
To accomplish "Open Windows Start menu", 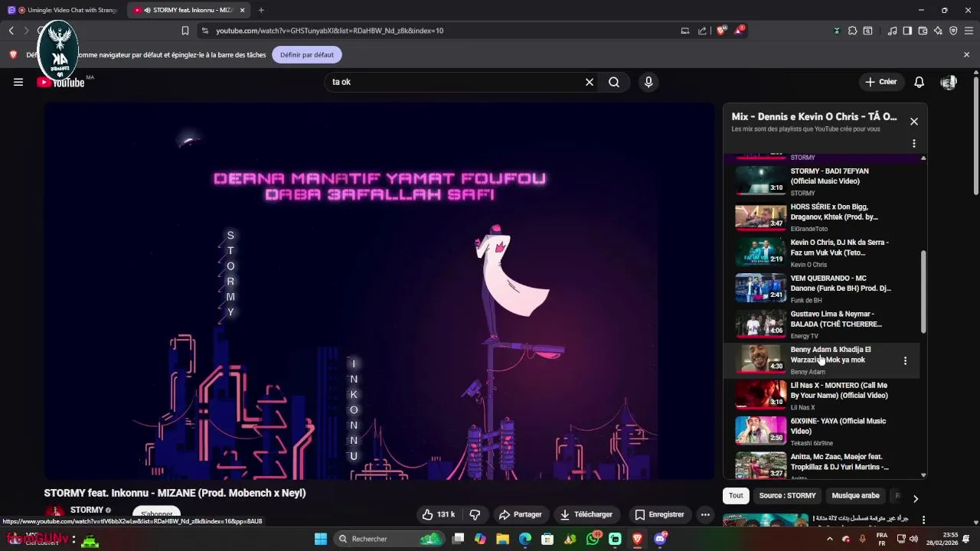I will [x=321, y=539].
